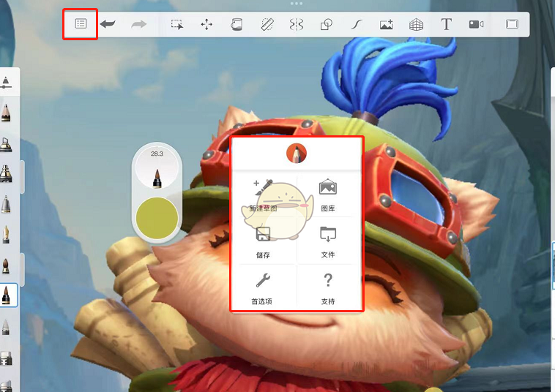
Task: Open the olive-yellow color puck
Action: 157,218
